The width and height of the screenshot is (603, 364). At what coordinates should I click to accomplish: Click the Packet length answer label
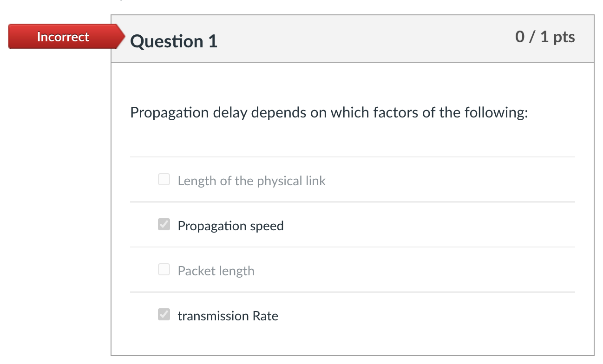tap(216, 271)
